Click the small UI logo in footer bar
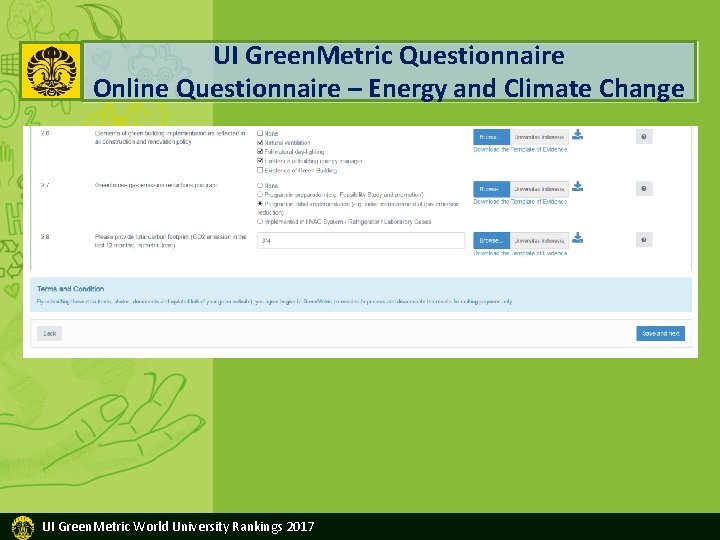720x540 pixels. point(22,527)
